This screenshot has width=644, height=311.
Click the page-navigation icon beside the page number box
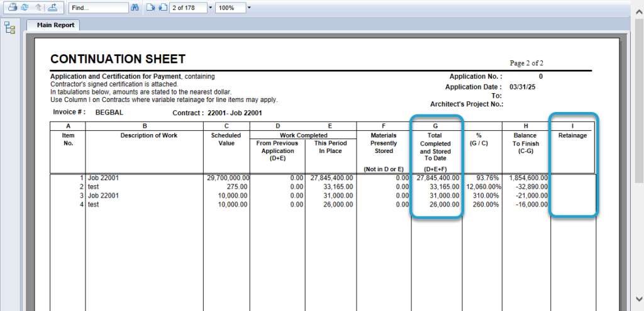163,8
